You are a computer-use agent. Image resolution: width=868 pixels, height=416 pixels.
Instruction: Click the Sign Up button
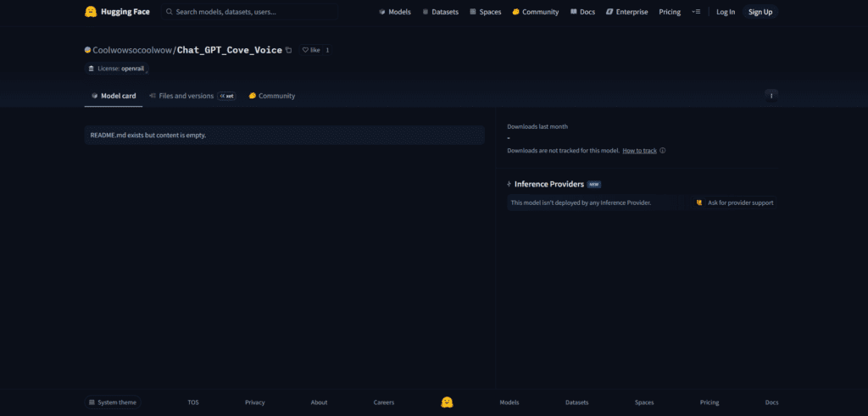(x=760, y=12)
